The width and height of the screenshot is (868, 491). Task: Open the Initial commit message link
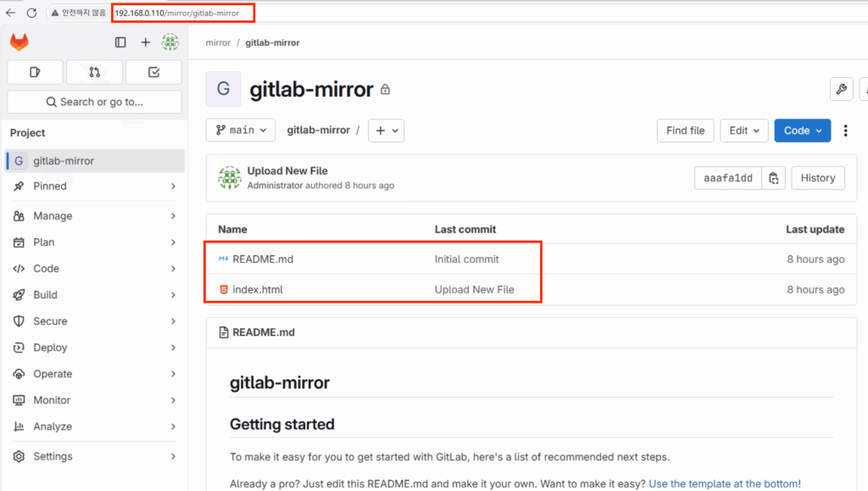click(467, 259)
